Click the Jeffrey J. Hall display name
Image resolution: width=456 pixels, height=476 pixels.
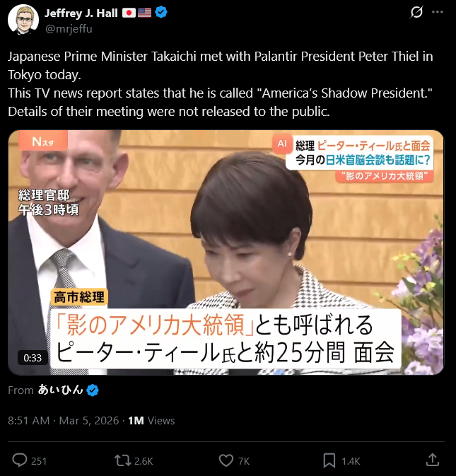(81, 13)
